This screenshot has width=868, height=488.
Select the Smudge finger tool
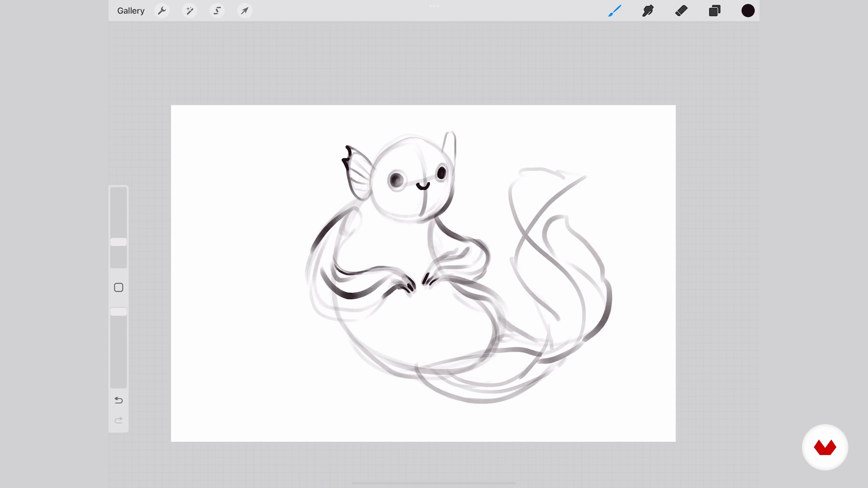648,11
